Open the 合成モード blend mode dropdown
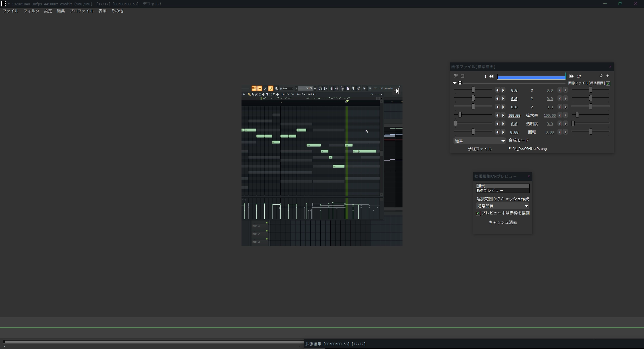This screenshot has height=349, width=644. click(x=480, y=141)
